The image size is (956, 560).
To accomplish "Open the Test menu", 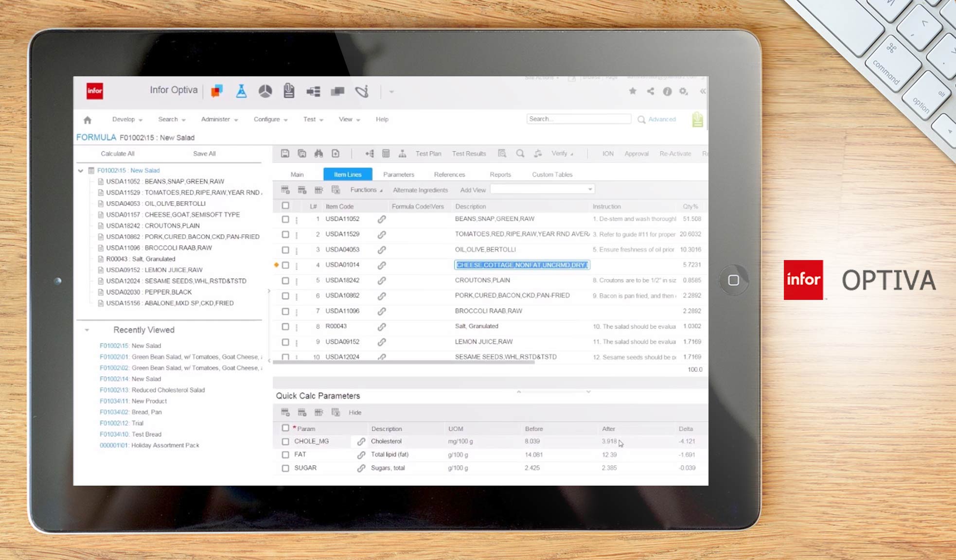I will [x=310, y=119].
